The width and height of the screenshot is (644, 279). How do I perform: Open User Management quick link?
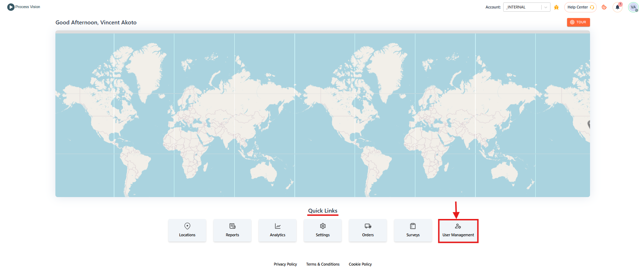point(458,231)
